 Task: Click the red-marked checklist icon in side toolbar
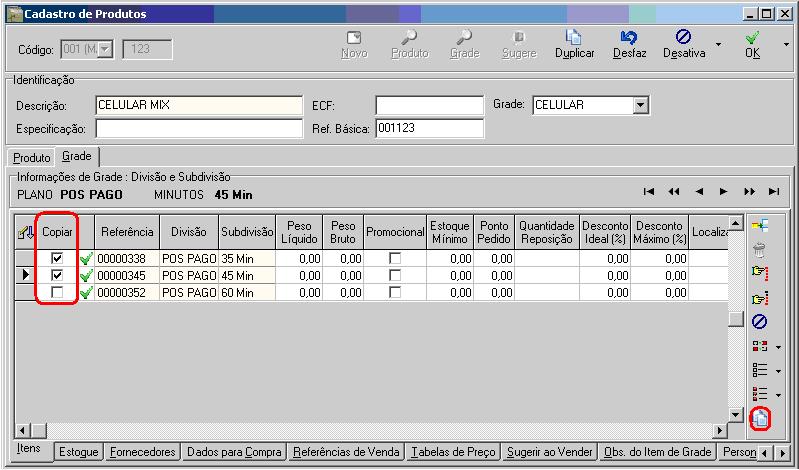coord(760,394)
